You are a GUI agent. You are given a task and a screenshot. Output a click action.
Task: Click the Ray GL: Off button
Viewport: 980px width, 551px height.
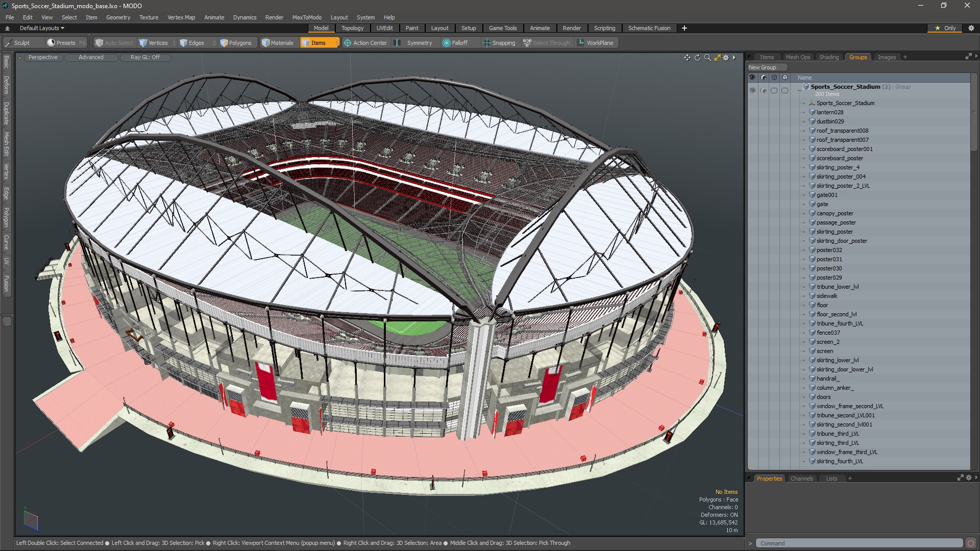pyautogui.click(x=145, y=57)
